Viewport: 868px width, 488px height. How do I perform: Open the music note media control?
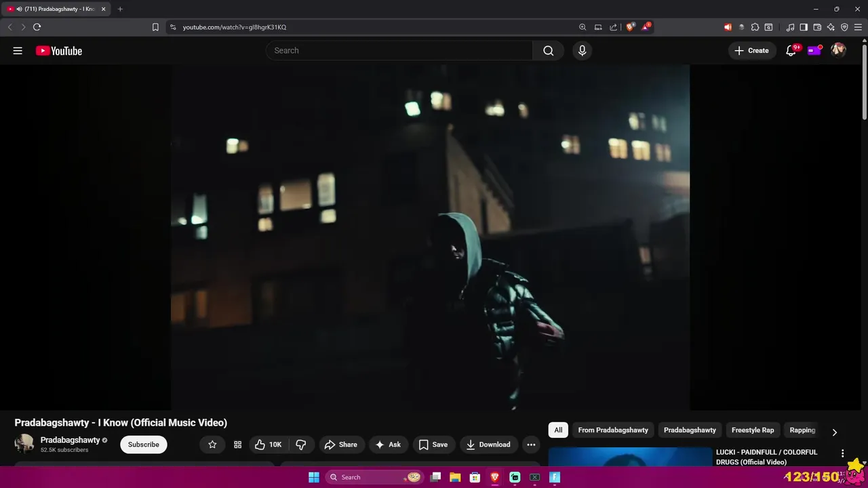tap(790, 27)
